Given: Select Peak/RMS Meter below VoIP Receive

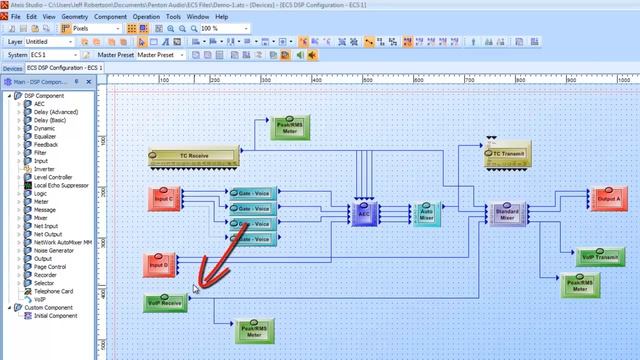Looking at the screenshot, I should (254, 331).
